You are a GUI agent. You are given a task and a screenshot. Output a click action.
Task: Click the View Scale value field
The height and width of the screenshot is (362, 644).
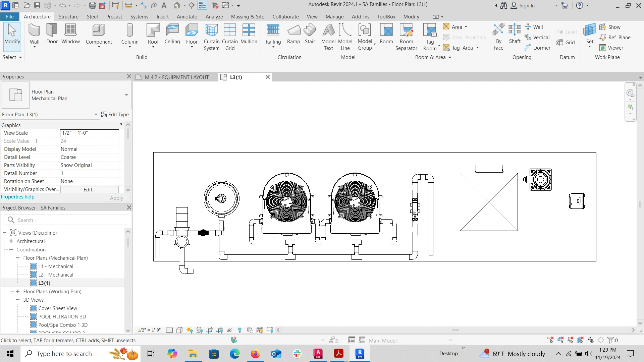[x=89, y=133]
